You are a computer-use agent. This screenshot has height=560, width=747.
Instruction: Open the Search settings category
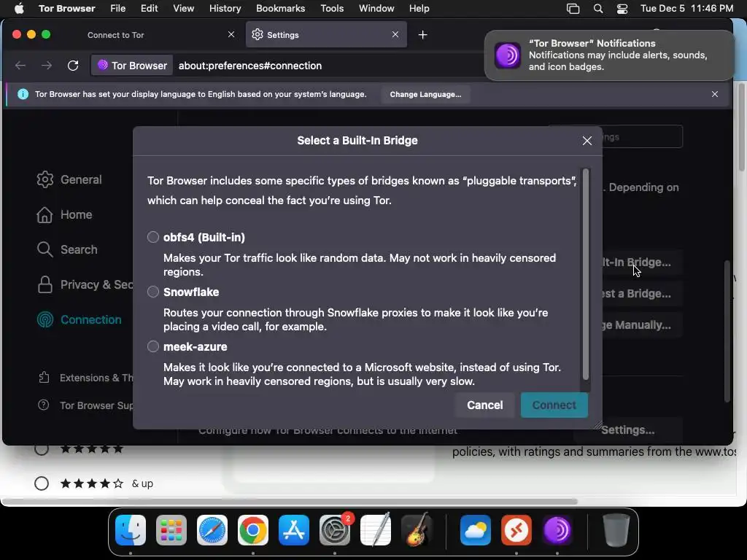[67, 249]
